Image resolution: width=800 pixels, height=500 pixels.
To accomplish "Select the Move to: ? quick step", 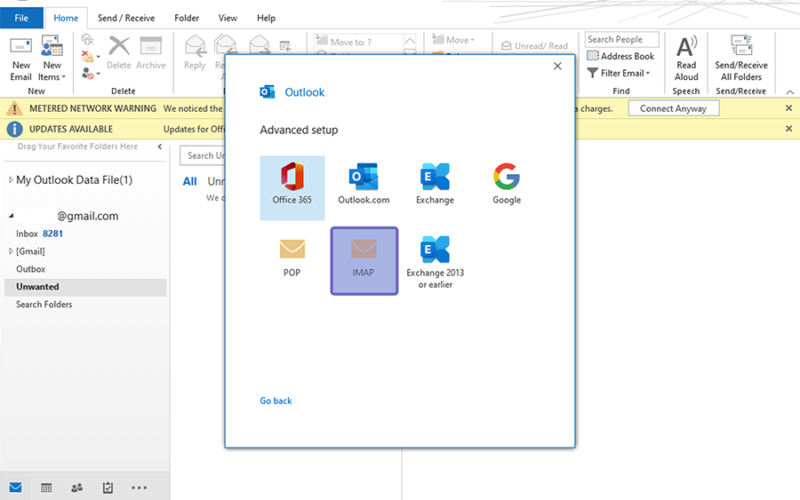I will point(360,42).
